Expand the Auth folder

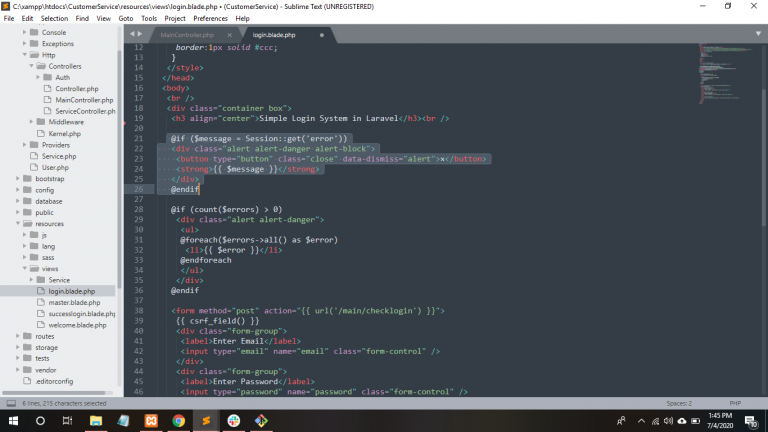38,77
